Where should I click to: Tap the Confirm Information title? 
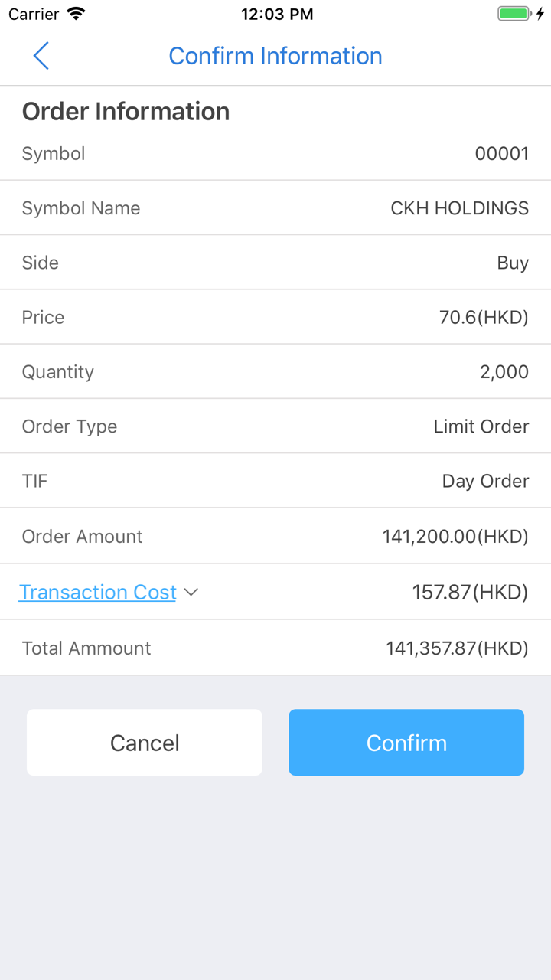(275, 56)
